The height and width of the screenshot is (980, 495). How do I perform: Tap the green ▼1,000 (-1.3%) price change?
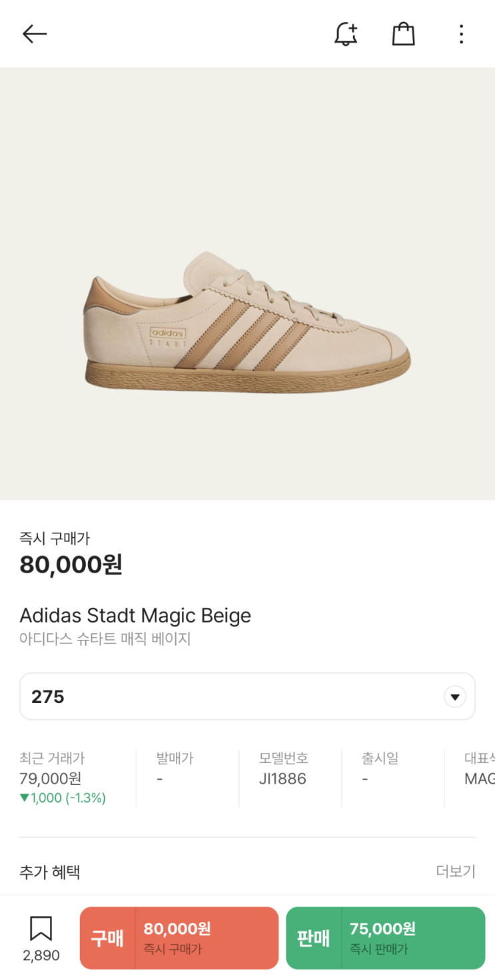pyautogui.click(x=63, y=798)
